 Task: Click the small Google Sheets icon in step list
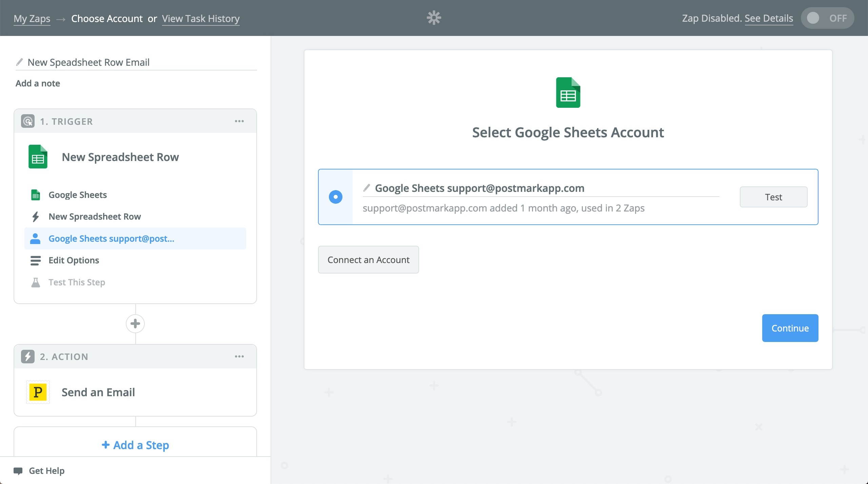point(36,195)
